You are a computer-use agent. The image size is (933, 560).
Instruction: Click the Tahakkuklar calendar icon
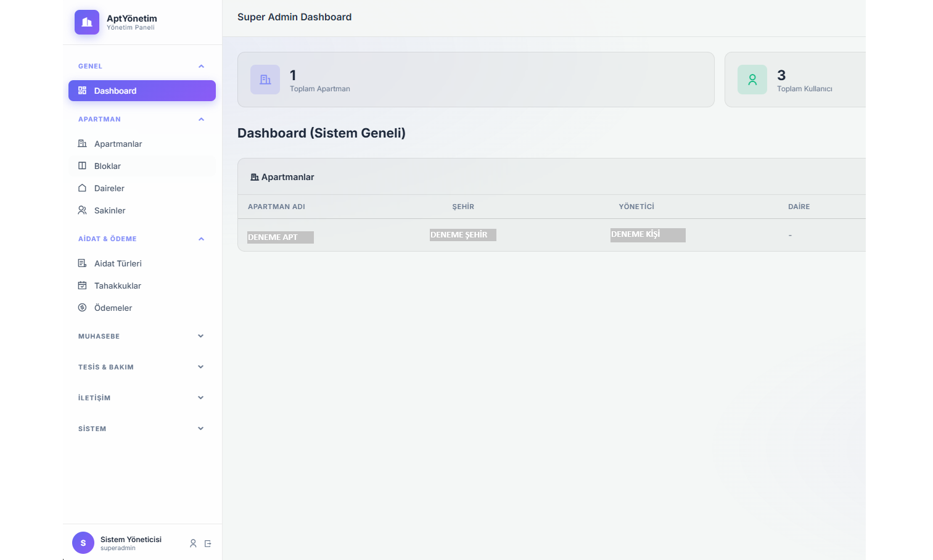(x=82, y=286)
